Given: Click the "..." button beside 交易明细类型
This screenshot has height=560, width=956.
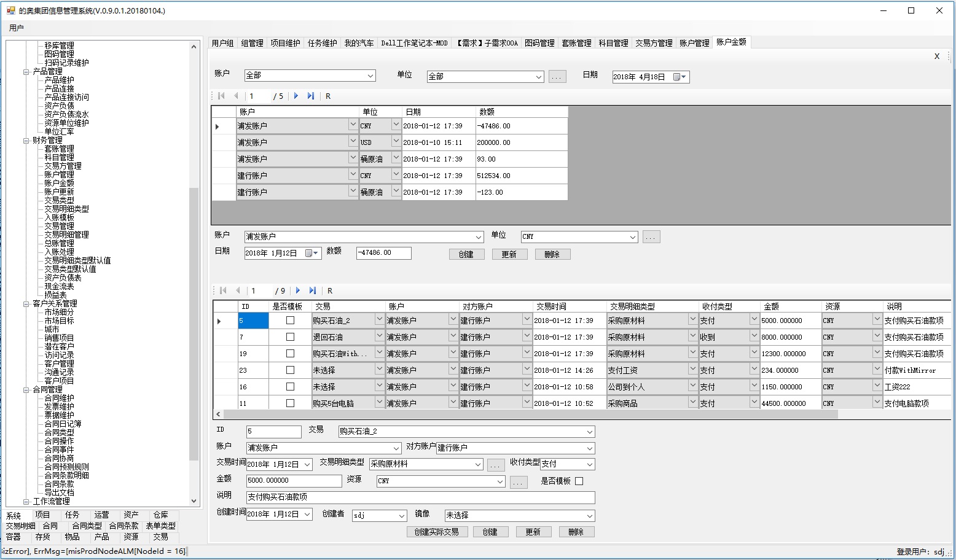Looking at the screenshot, I should point(496,464).
